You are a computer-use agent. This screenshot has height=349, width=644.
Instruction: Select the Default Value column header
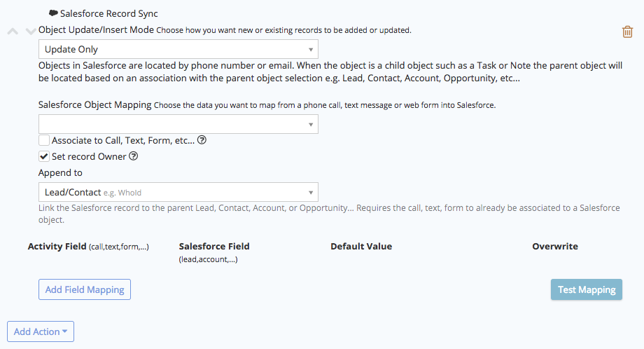361,247
